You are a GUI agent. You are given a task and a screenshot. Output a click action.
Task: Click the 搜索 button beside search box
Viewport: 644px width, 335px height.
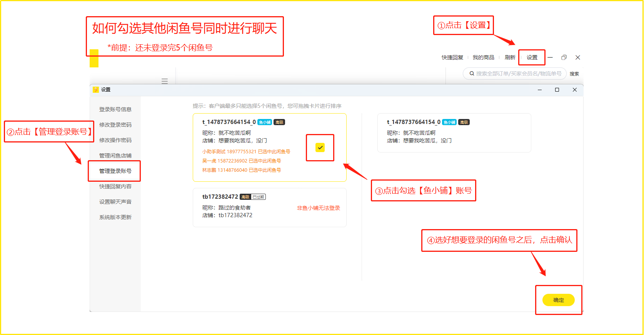(x=574, y=74)
